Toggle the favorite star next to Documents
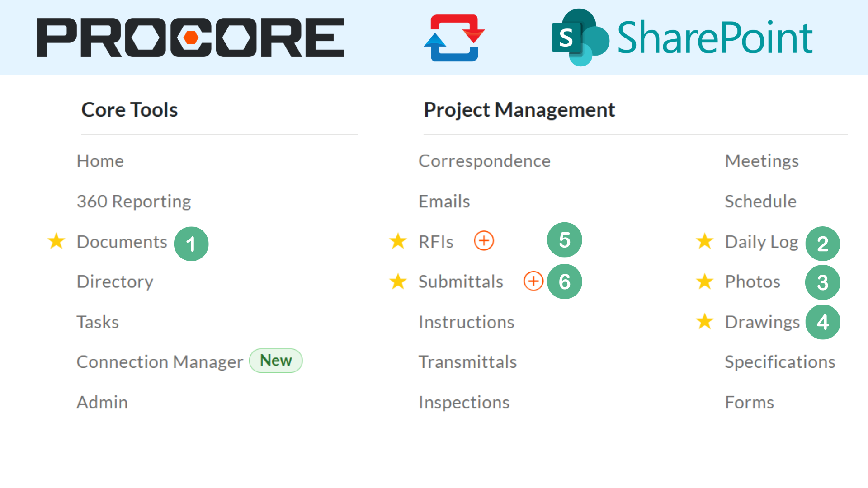868x488 pixels. [x=56, y=242]
